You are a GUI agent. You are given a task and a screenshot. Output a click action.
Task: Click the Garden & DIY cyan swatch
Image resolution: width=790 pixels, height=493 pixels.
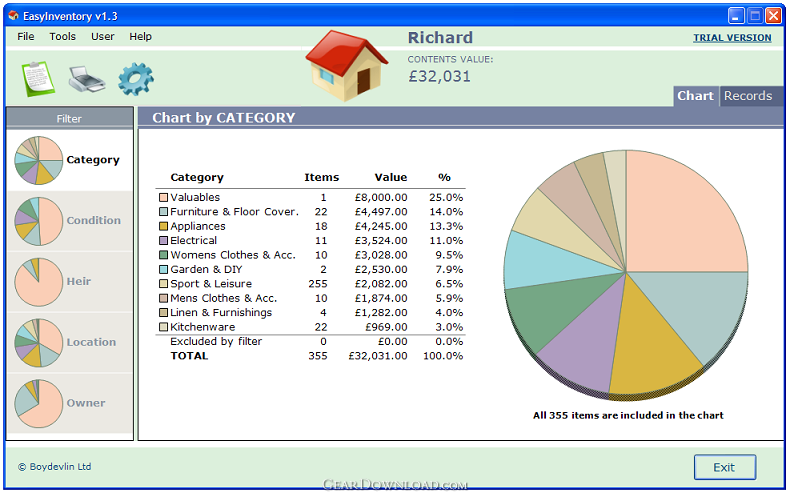[x=163, y=269]
